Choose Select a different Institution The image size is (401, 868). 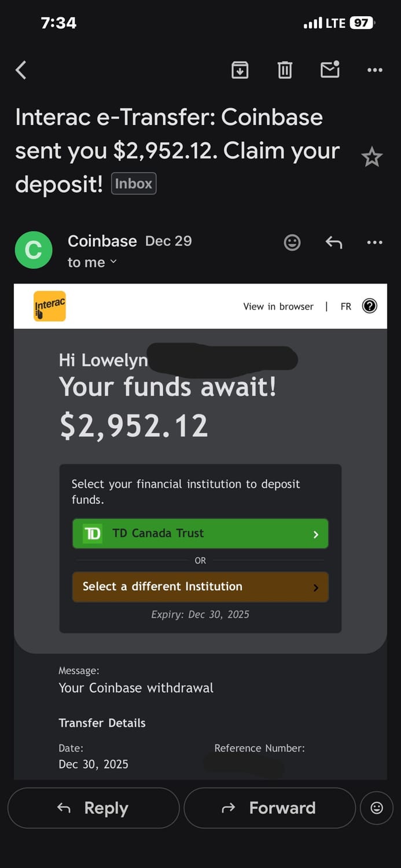[200, 587]
